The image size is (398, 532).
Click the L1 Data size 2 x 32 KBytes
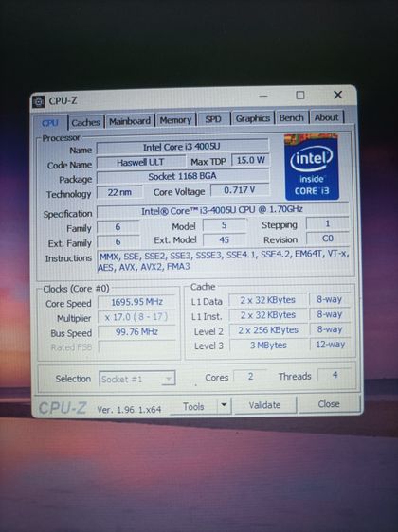pos(267,300)
